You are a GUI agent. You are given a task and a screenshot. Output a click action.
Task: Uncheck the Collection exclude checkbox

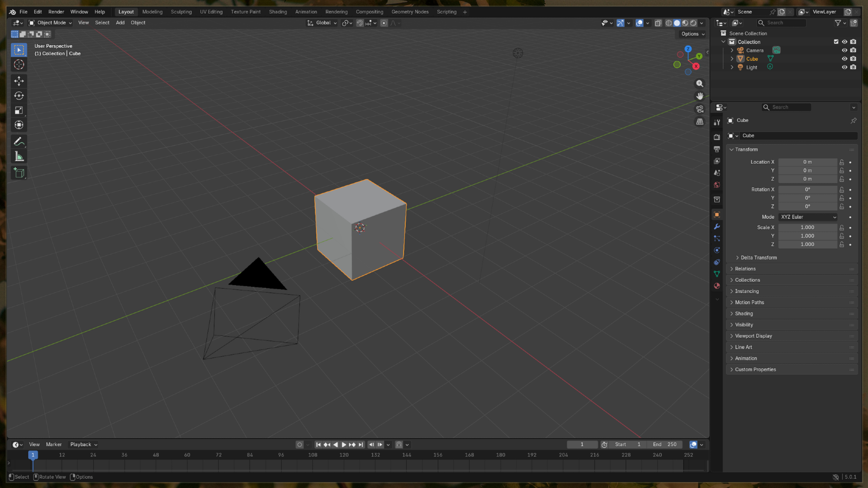[836, 42]
